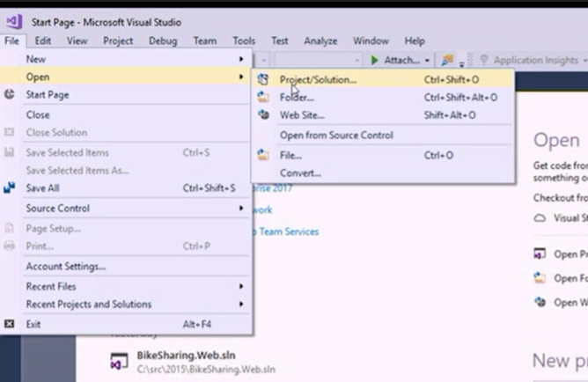This screenshot has width=588, height=382.
Task: Select Open from Source Control
Action: [336, 136]
